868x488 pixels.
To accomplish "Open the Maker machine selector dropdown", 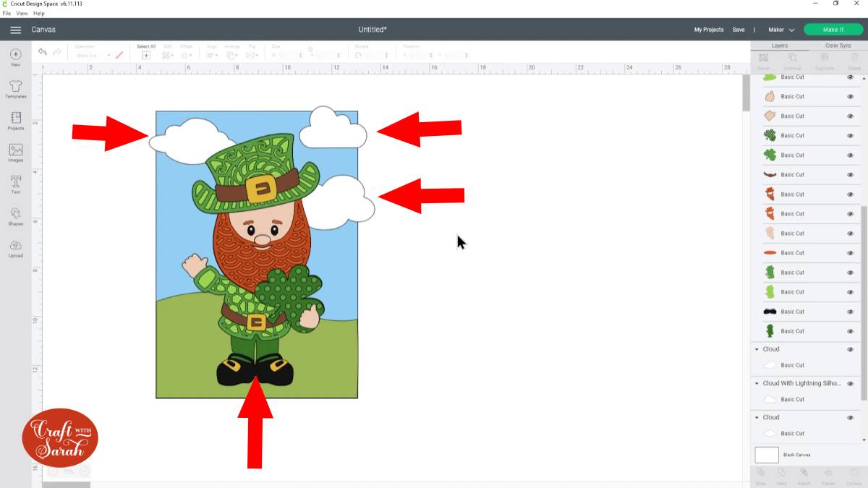I will (x=780, y=30).
